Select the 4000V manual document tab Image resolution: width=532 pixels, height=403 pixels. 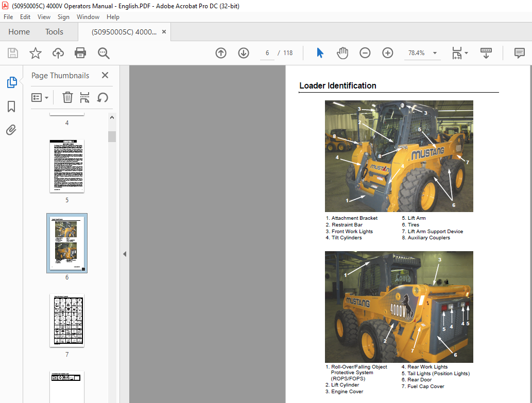point(124,32)
